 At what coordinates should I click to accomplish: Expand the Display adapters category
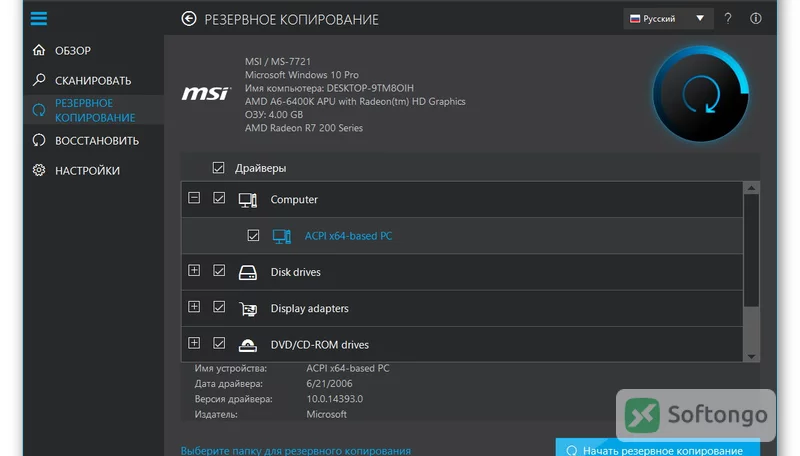pos(194,306)
